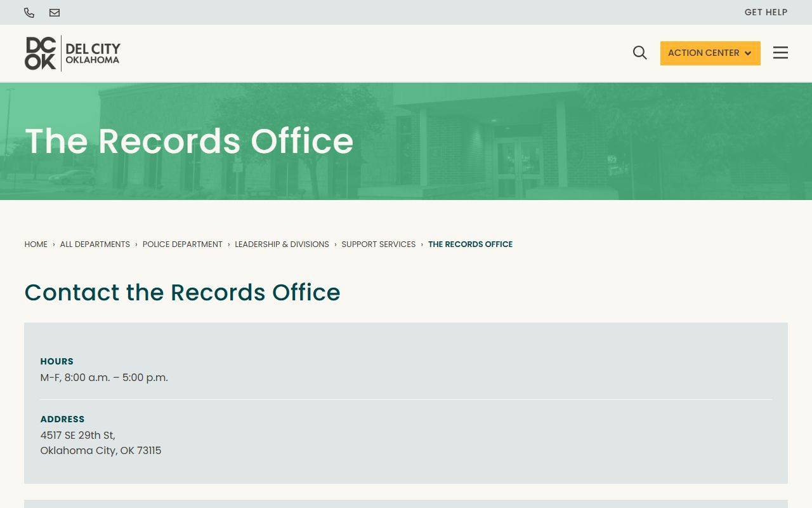The image size is (812, 508).
Task: Click the email envelope icon
Action: click(55, 13)
